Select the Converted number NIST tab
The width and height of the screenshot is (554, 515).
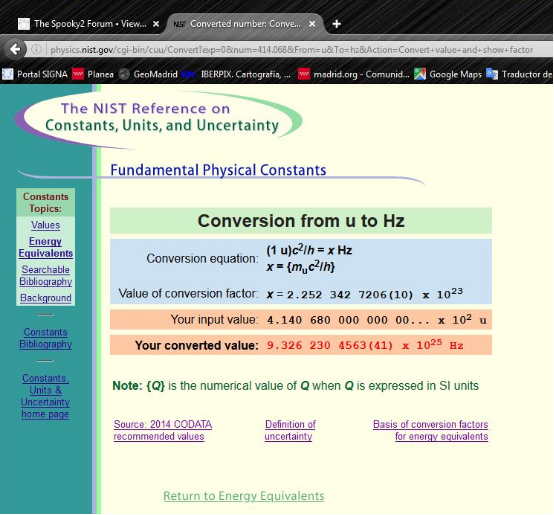pyautogui.click(x=244, y=24)
